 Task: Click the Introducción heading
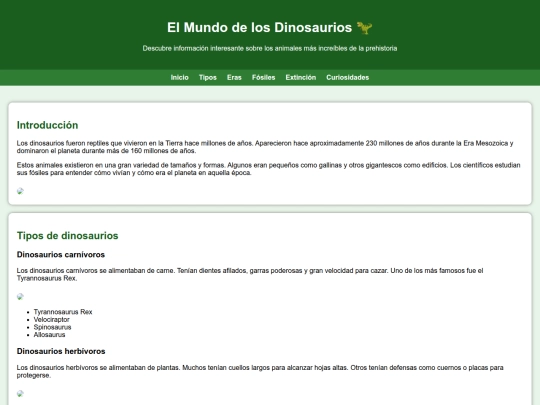point(48,125)
